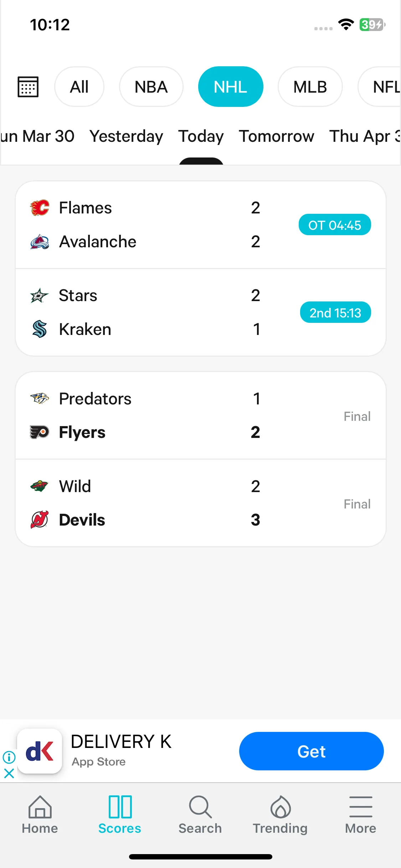
Task: Open the Trending flame icon
Action: pyautogui.click(x=281, y=807)
